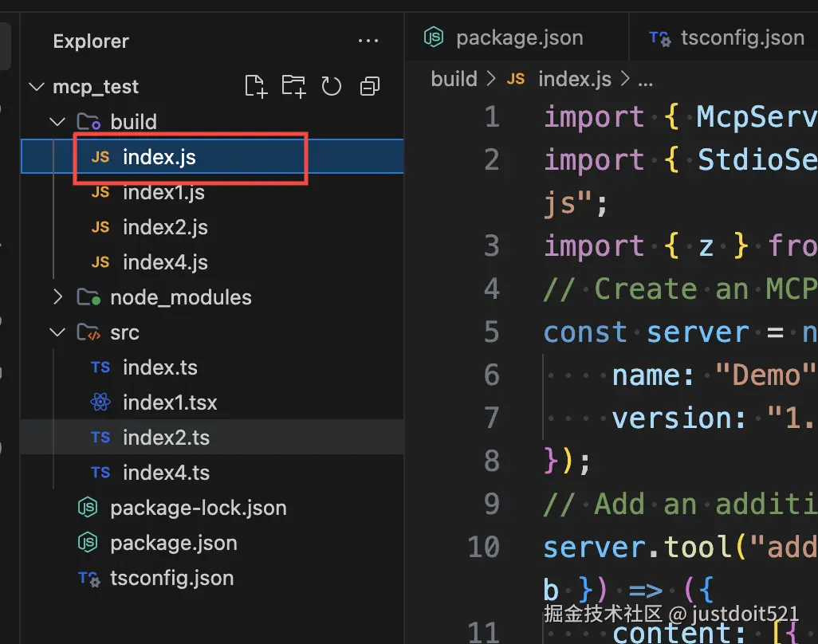The height and width of the screenshot is (644, 818).
Task: Click line number 1 in the gutter
Action: [x=491, y=116]
